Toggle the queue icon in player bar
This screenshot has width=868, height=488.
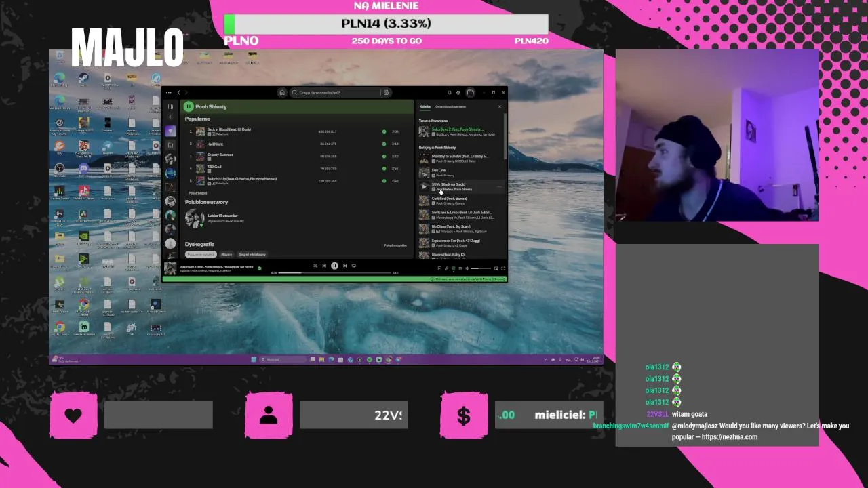click(453, 268)
